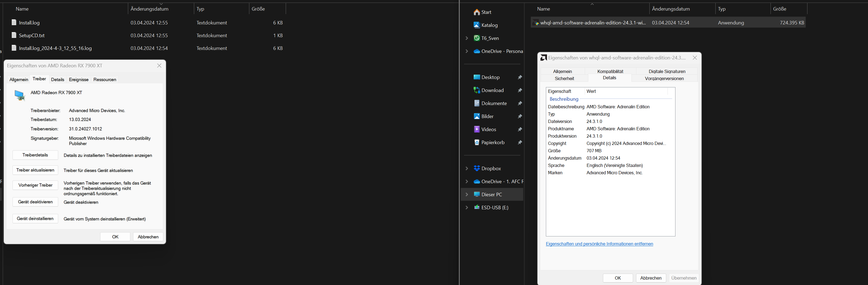Click the Treiberdetails button

click(35, 155)
